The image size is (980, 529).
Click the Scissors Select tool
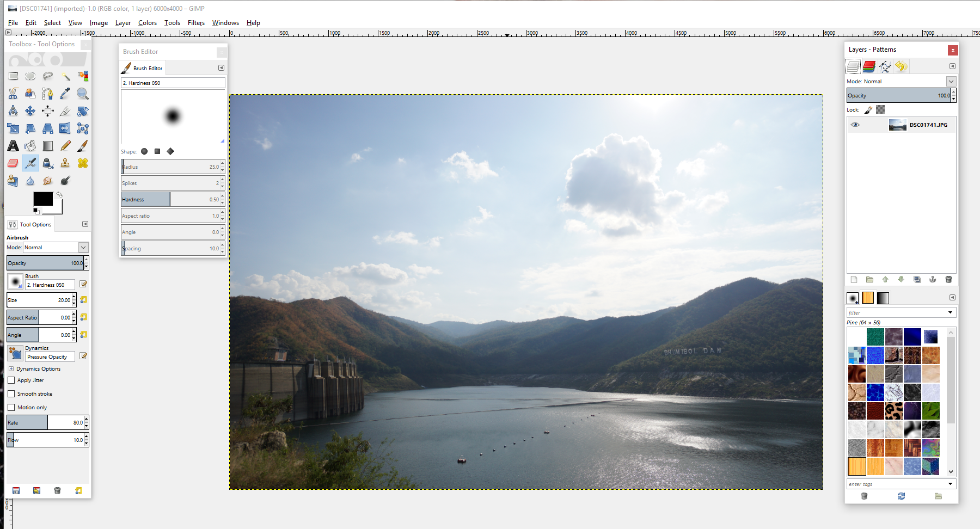(x=13, y=94)
